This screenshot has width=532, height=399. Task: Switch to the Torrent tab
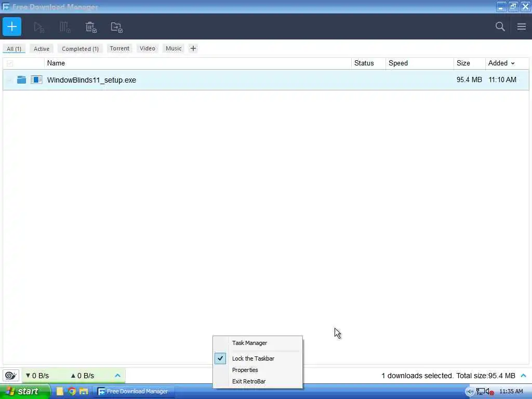click(x=119, y=48)
